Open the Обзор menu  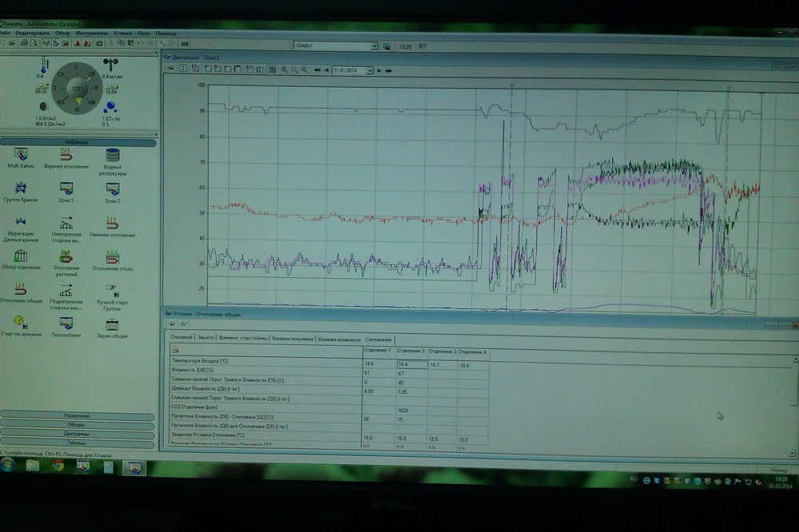(62, 33)
